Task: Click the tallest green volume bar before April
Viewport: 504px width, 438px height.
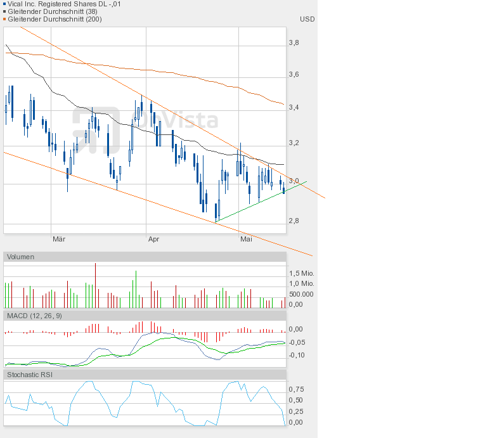Action: click(x=136, y=289)
